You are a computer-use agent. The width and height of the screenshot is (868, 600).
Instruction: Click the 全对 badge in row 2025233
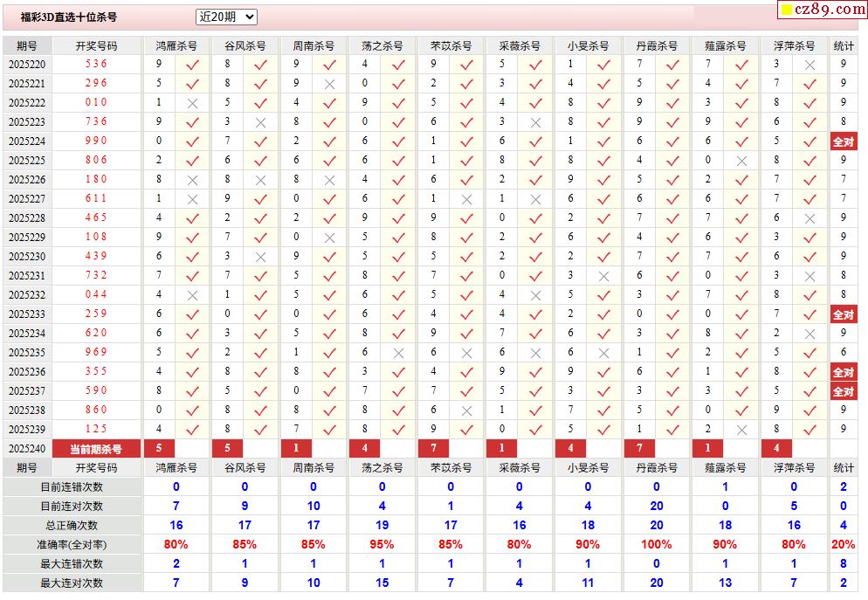pos(843,315)
